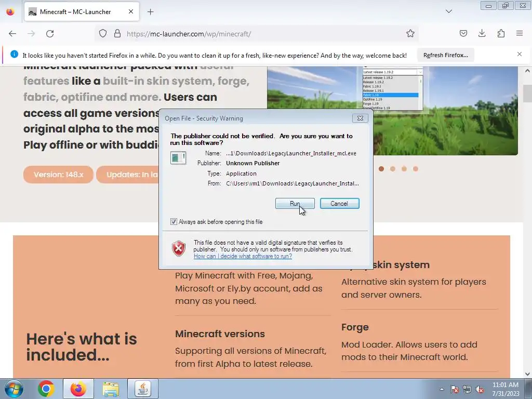532x399 pixels.
Task: Click the muted volume tray icon
Action: point(480,389)
